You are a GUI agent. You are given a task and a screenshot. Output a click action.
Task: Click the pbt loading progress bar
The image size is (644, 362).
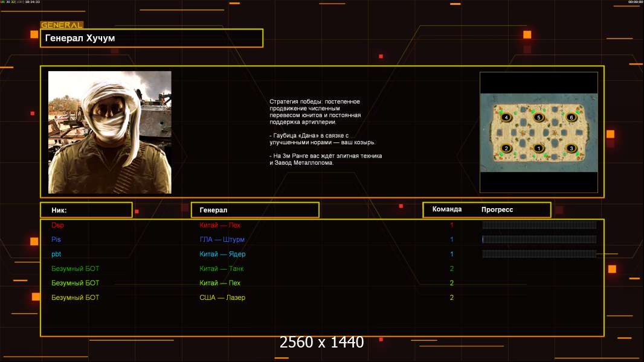coord(539,254)
